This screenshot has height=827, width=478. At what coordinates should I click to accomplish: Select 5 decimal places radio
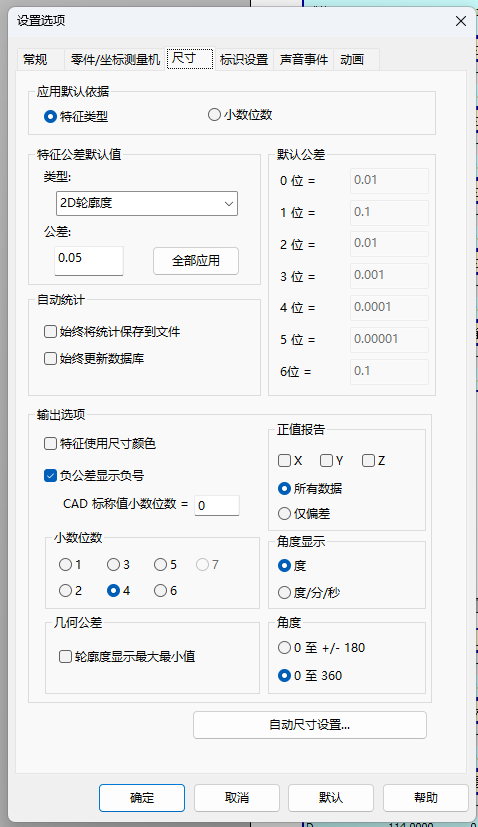[x=165, y=565]
